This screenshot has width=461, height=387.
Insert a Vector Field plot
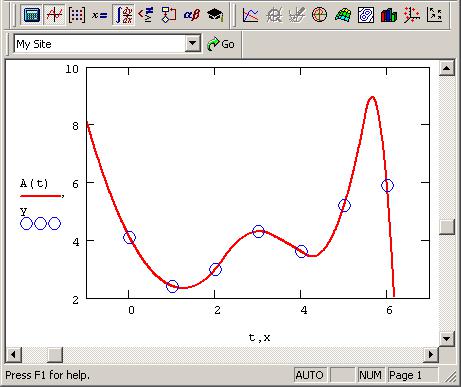434,14
